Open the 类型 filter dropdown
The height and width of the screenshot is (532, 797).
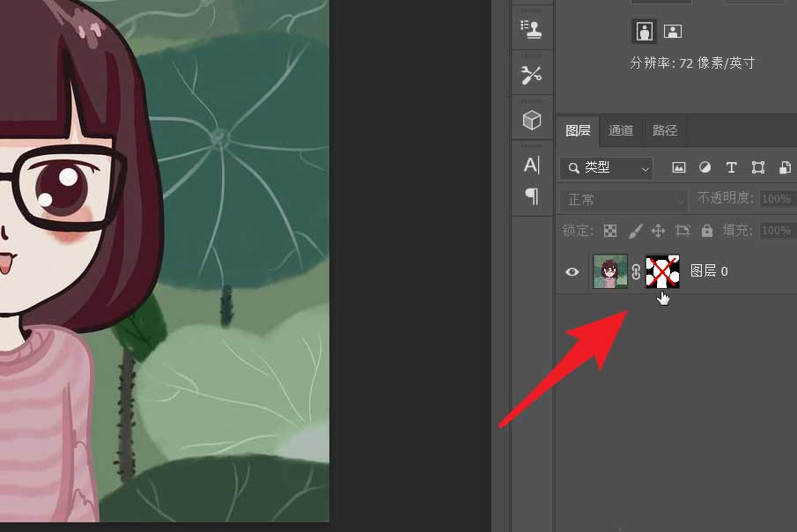coord(607,168)
